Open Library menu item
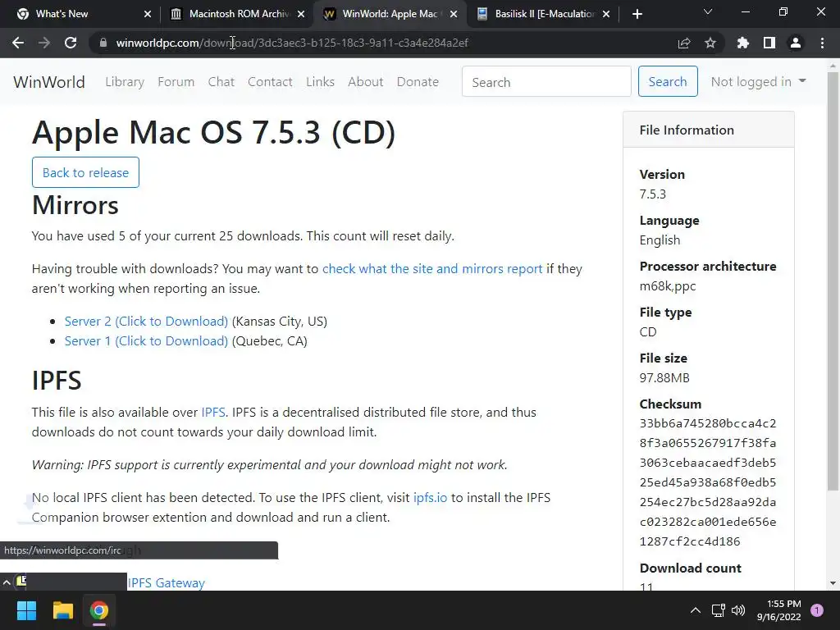840x630 pixels. click(x=125, y=82)
